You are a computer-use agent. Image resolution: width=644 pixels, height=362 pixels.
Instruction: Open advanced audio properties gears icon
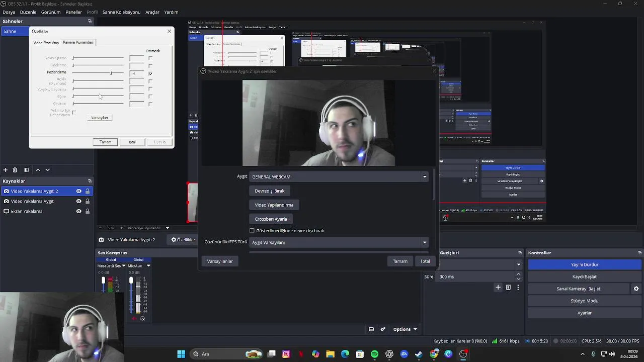click(383, 329)
